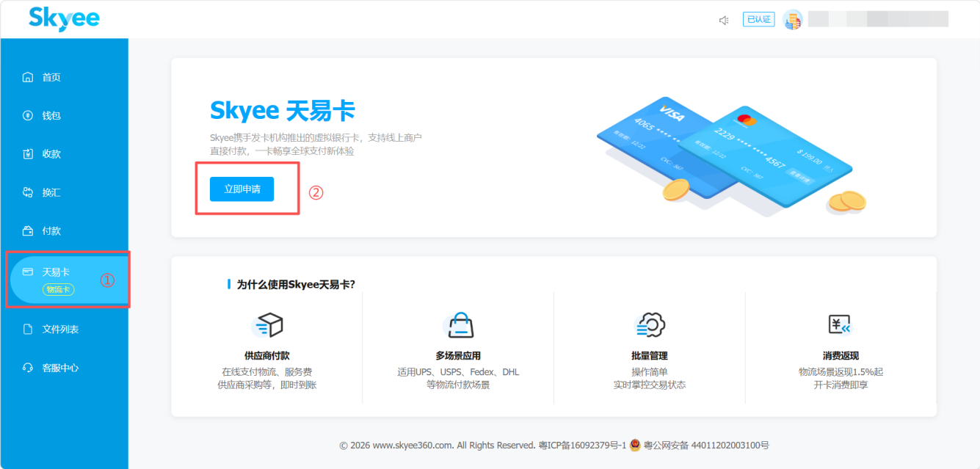Click the Skyee 天易卡 heading

pyautogui.click(x=283, y=111)
